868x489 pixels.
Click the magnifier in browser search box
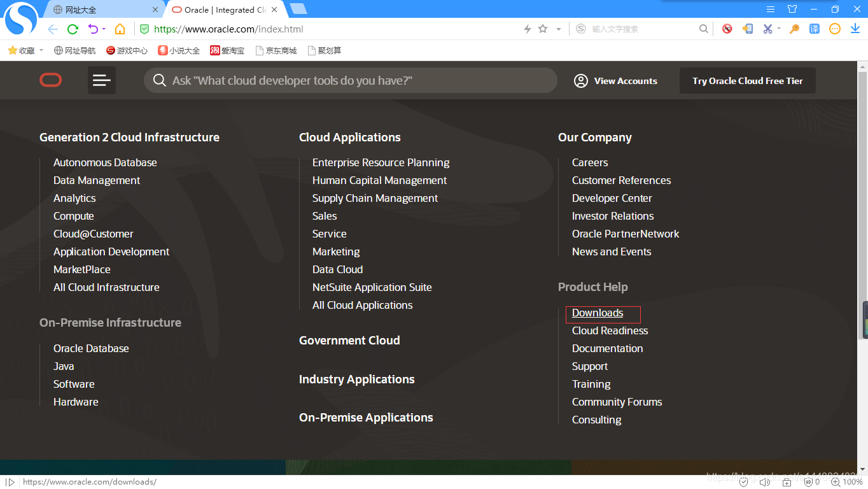[x=703, y=29]
